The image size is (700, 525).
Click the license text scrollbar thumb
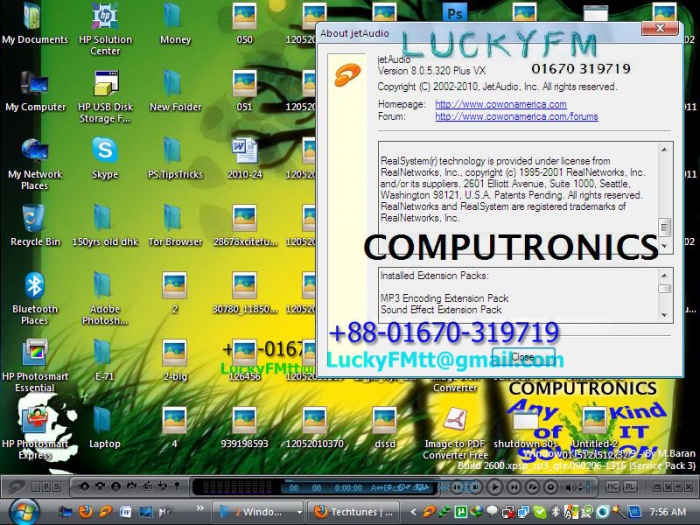664,228
